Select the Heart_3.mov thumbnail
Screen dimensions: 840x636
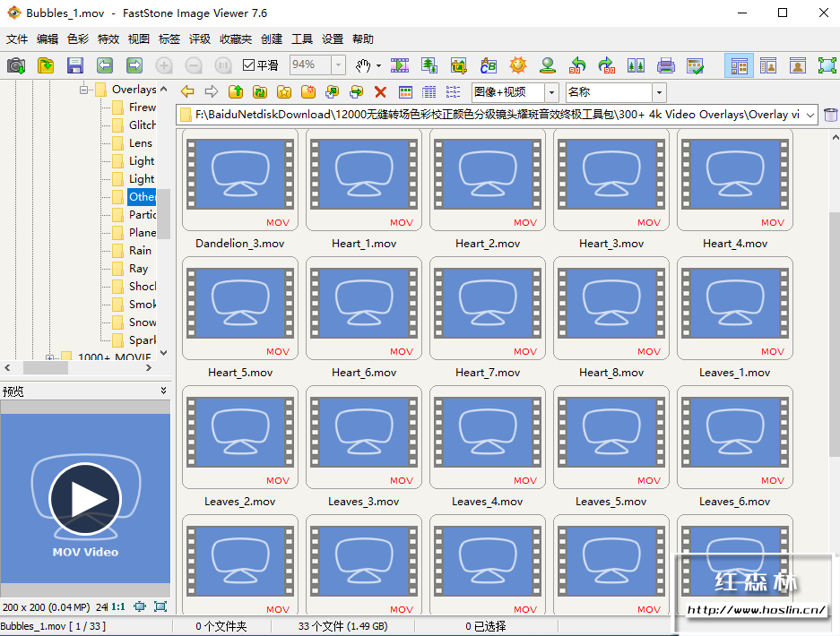[x=611, y=181]
